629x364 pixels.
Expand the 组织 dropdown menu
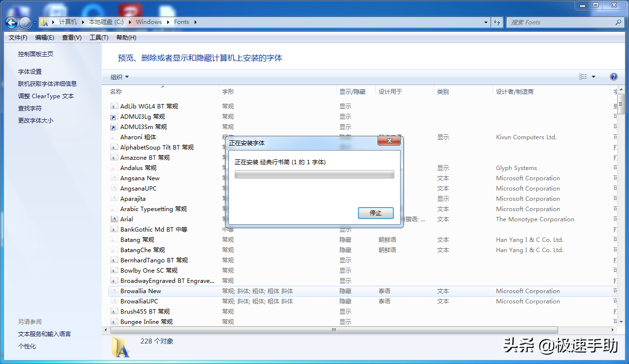click(x=119, y=77)
